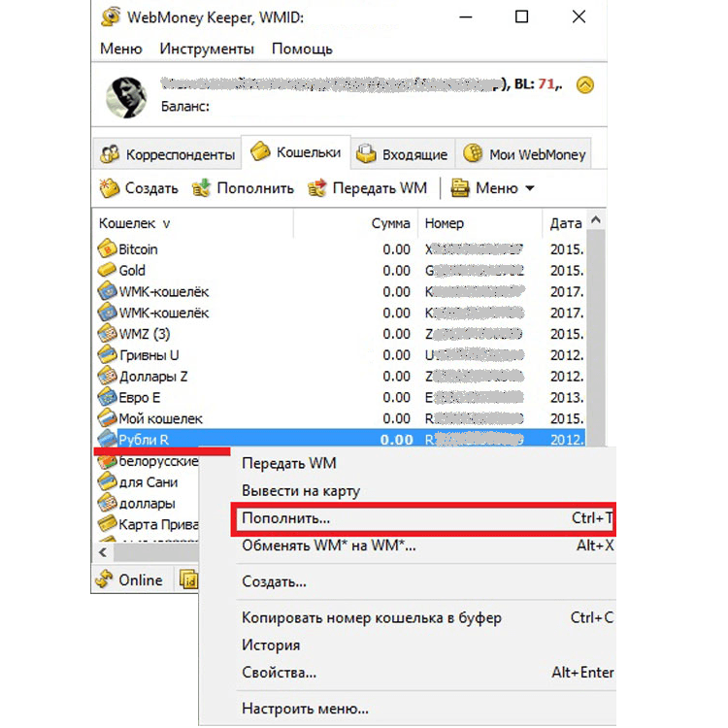
Task: Click the Карта Прива wallet icon
Action: click(x=107, y=524)
